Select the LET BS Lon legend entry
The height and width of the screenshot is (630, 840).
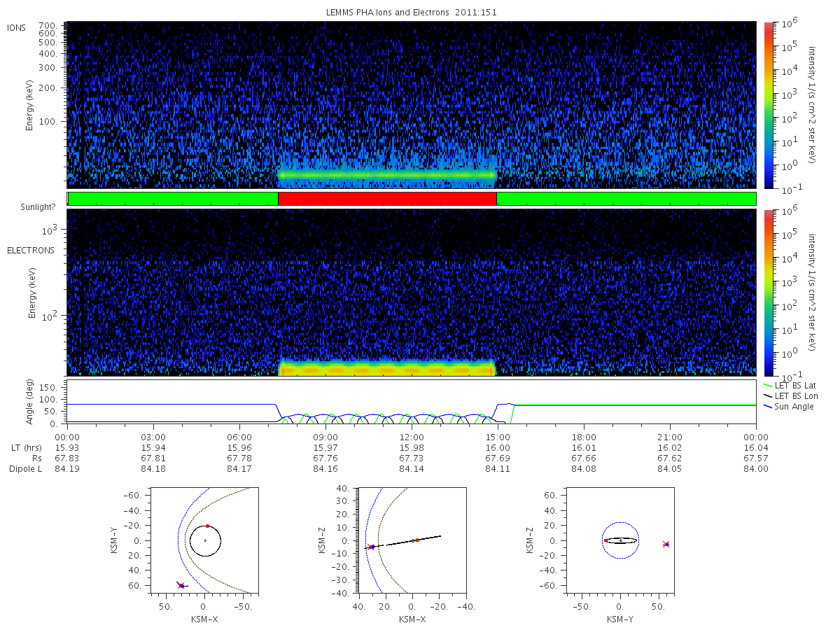791,395
